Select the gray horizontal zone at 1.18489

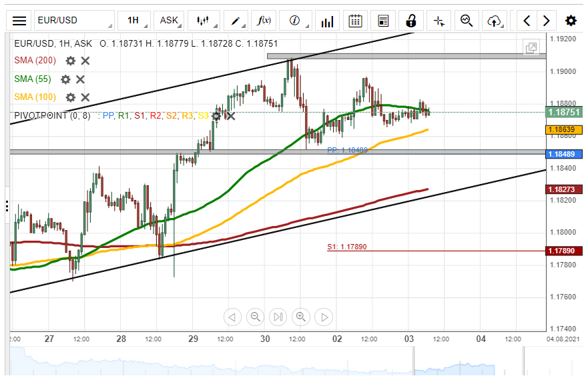tap(278, 152)
